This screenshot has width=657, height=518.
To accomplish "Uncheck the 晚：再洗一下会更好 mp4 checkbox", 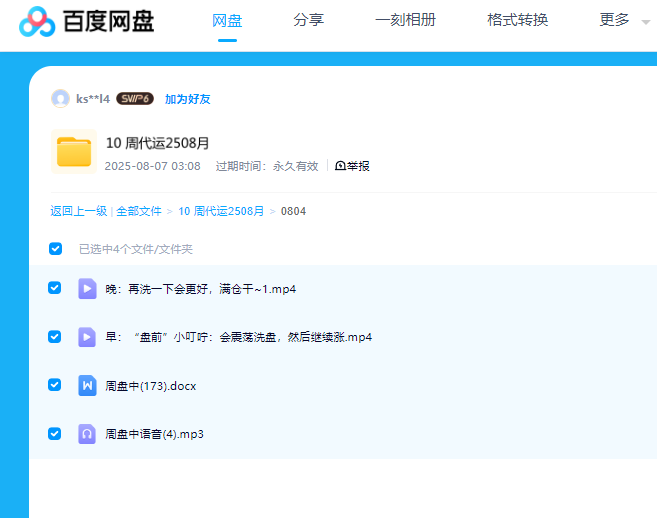I will 55,288.
